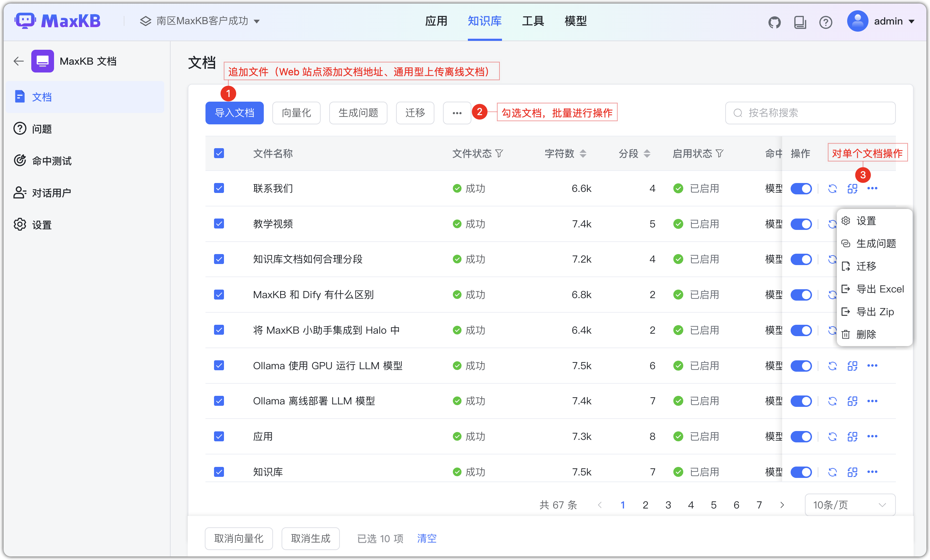This screenshot has height=560, width=930.
Task: Click the admin user avatar
Action: [857, 21]
